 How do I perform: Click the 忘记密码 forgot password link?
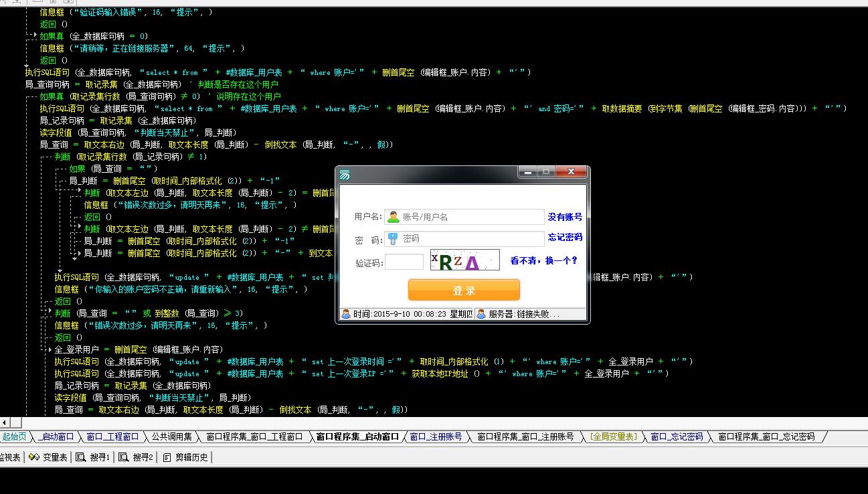(x=565, y=237)
